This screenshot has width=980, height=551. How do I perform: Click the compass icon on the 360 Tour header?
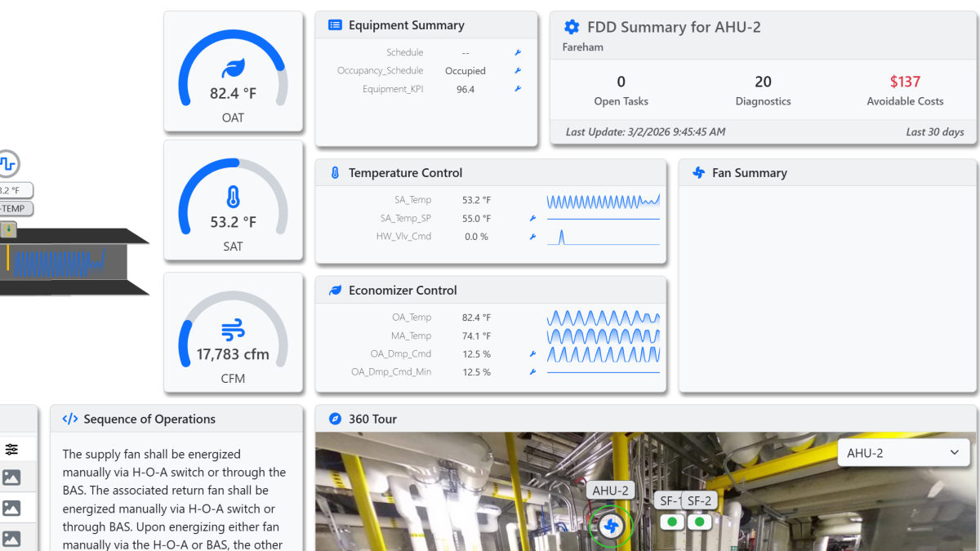click(x=335, y=419)
